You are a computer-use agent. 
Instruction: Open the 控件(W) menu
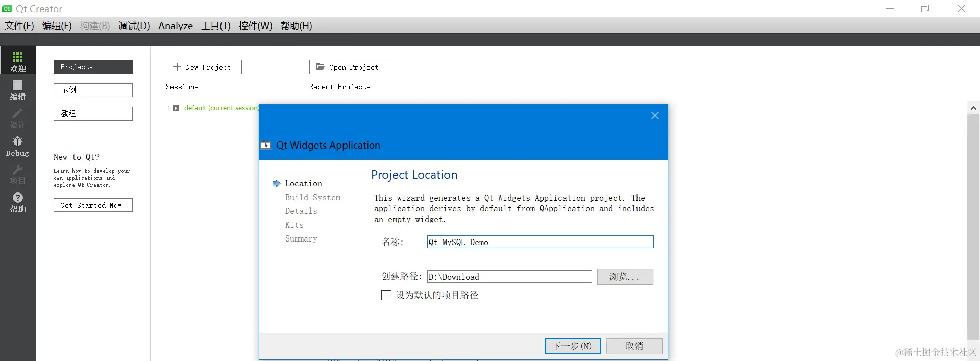pyautogui.click(x=255, y=26)
